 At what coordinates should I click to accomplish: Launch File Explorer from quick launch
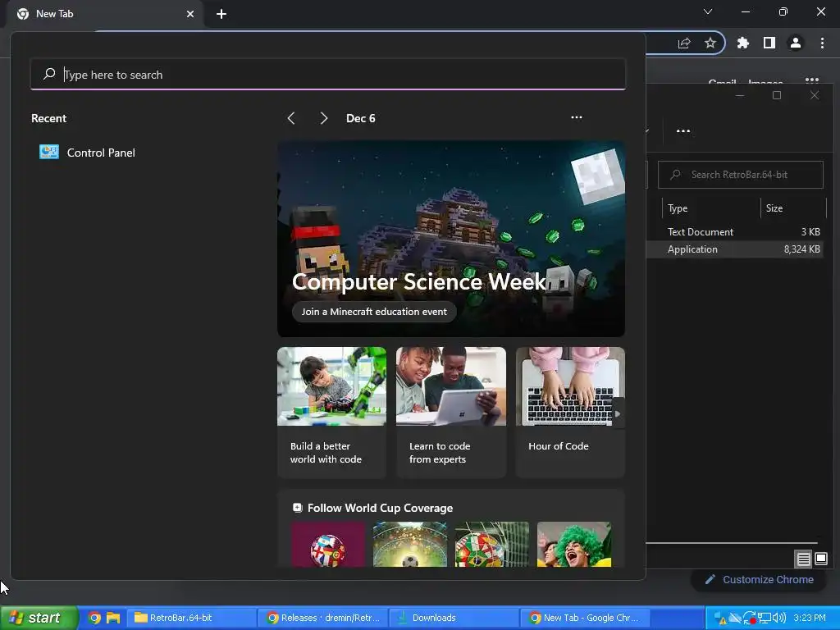pyautogui.click(x=113, y=618)
